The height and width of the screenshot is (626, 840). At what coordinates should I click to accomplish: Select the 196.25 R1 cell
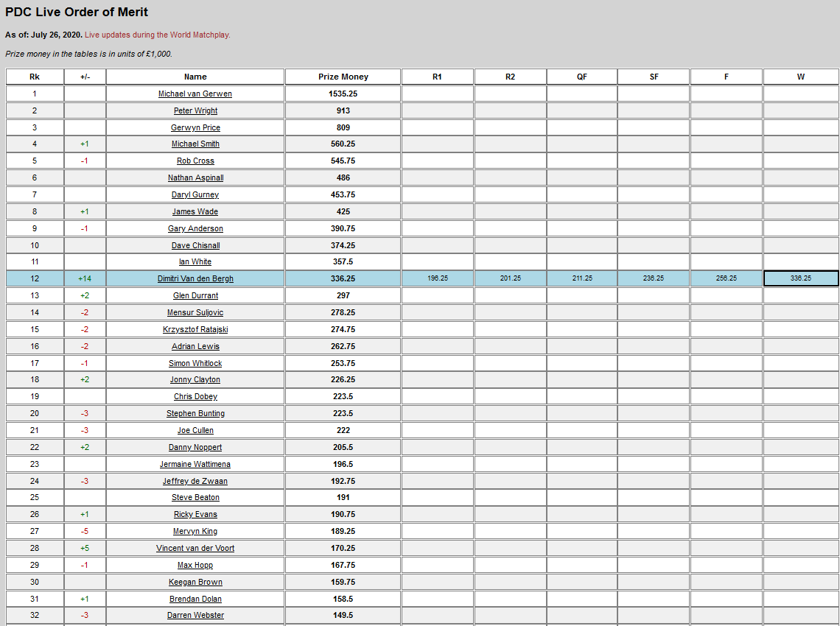437,278
